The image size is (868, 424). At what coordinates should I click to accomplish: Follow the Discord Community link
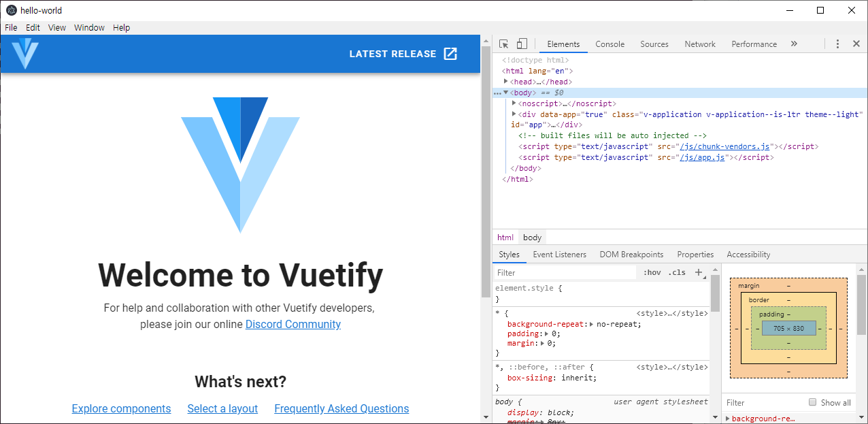click(293, 325)
